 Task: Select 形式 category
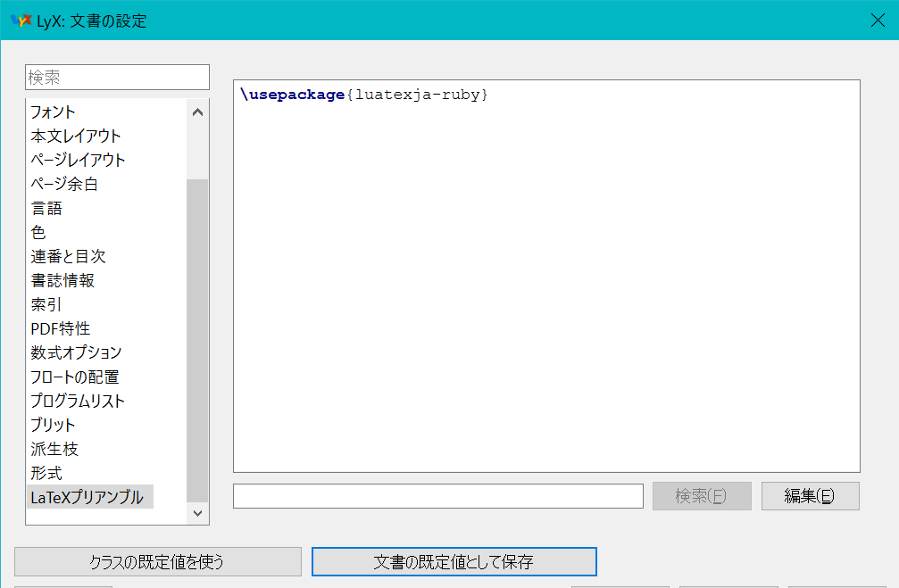pyautogui.click(x=46, y=473)
